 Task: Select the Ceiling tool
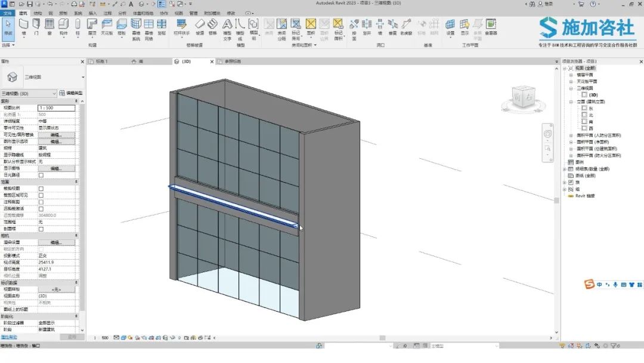[107, 27]
